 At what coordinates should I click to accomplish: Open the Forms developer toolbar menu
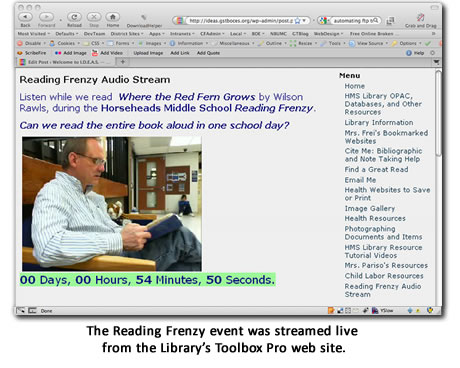(120, 43)
